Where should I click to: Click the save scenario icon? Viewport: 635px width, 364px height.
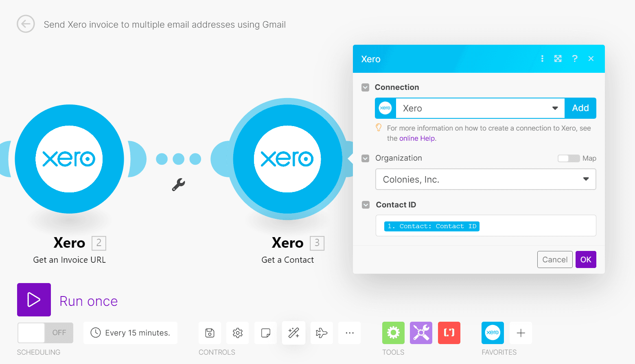(x=210, y=333)
